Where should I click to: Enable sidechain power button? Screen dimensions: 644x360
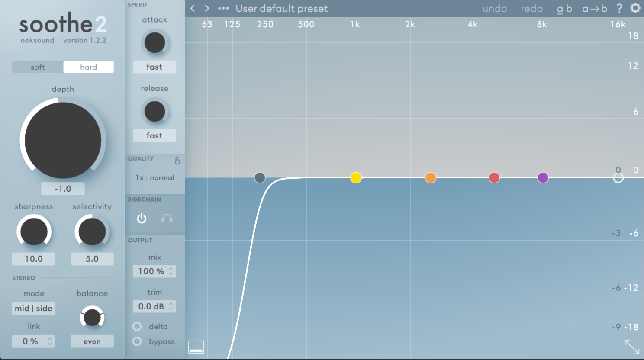(142, 219)
